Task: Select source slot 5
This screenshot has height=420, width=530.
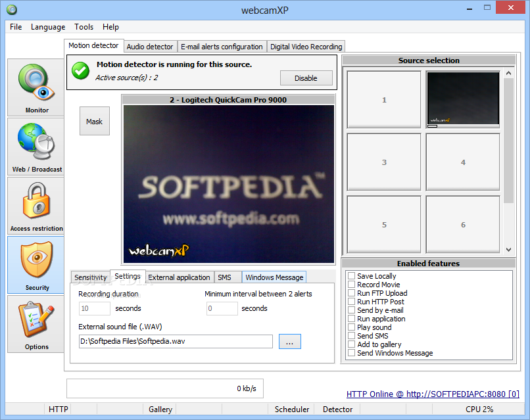Action: click(384, 224)
